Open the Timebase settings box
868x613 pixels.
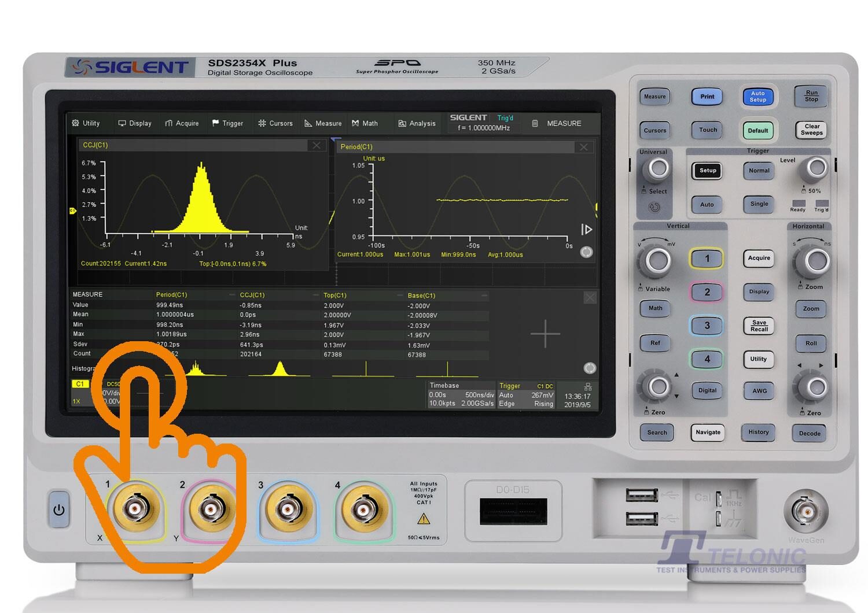(461, 394)
